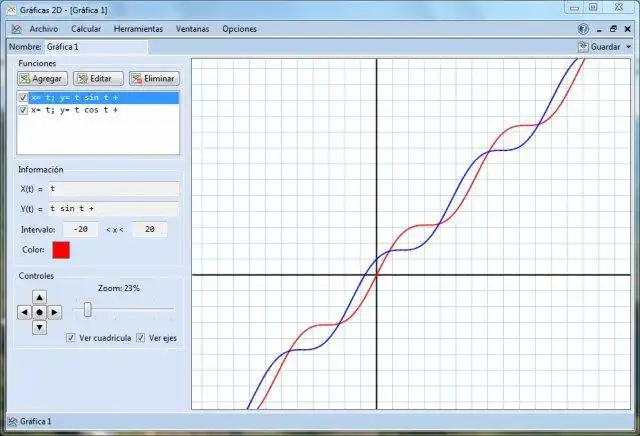This screenshot has width=640, height=436.
Task: Select the 'x= t; y= t cos t +' list row
Action: [104, 110]
